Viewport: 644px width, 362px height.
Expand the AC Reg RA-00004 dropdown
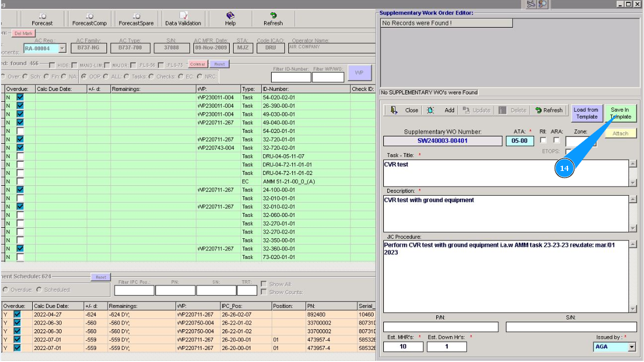62,49
